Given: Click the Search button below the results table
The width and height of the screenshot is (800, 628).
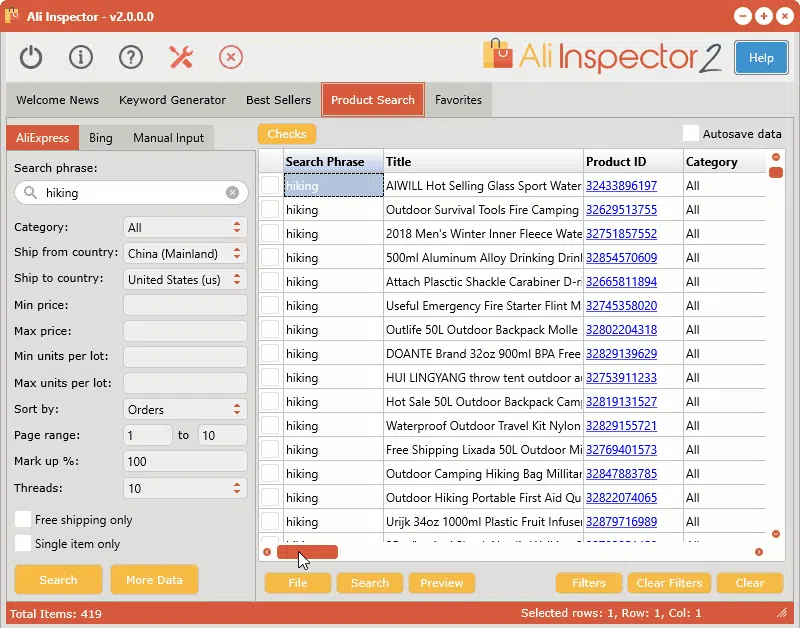Looking at the screenshot, I should pyautogui.click(x=370, y=583).
